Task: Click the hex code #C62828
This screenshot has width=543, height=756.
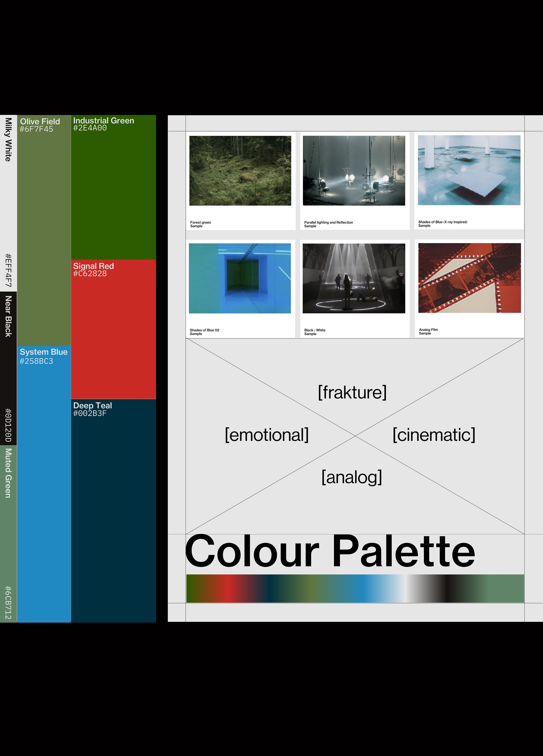Action: click(90, 274)
